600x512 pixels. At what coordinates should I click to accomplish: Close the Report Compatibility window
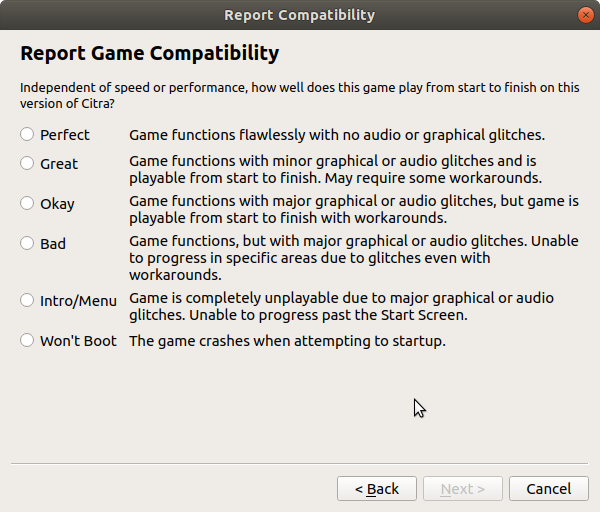pos(584,15)
